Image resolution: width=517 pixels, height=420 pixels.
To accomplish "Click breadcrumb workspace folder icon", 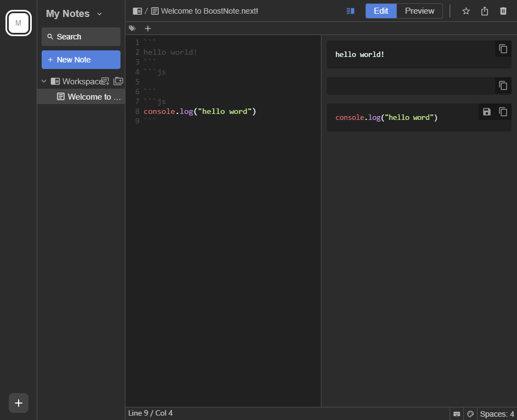I will tap(137, 11).
